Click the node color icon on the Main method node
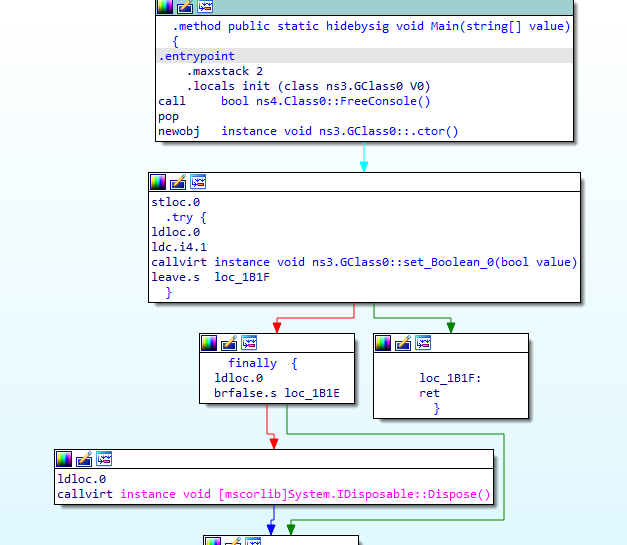The image size is (627, 545). [x=165, y=6]
